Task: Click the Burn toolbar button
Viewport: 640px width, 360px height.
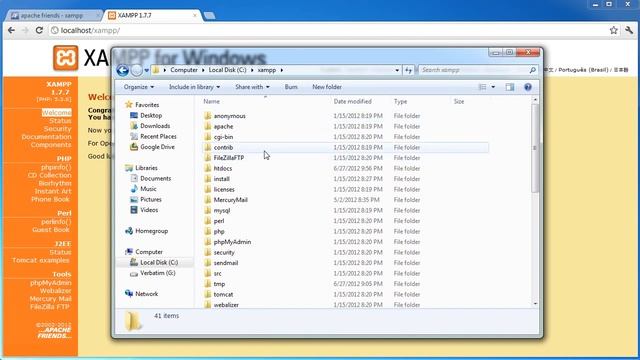Action: pyautogui.click(x=291, y=87)
